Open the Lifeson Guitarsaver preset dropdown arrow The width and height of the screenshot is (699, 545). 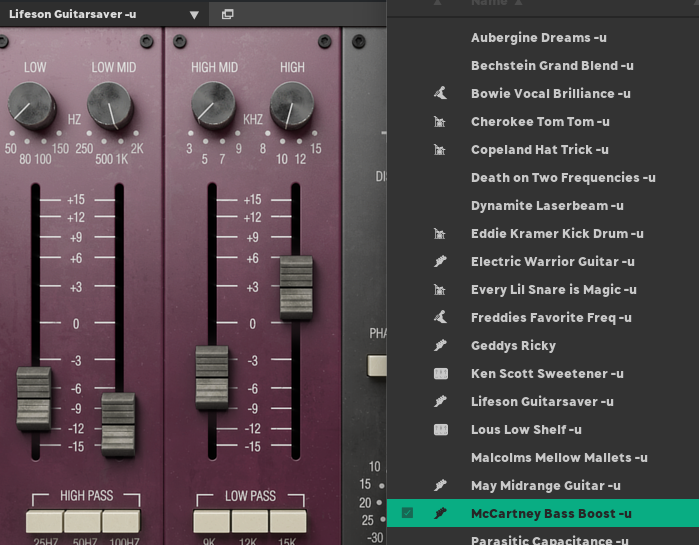[x=194, y=15]
